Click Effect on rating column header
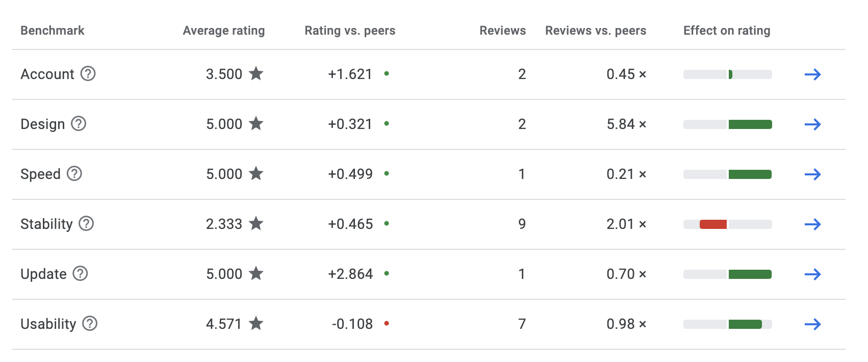The width and height of the screenshot is (868, 362). pyautogui.click(x=727, y=31)
